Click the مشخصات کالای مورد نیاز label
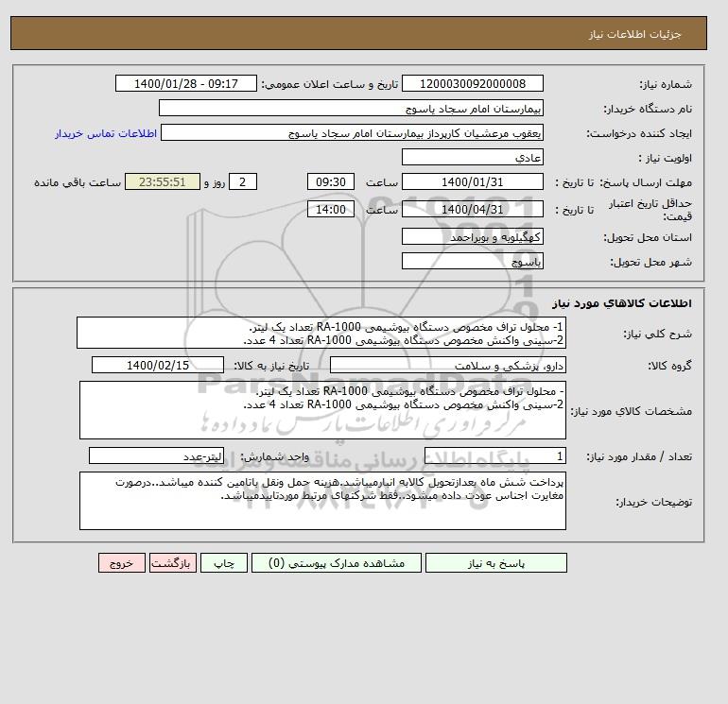The image size is (728, 704). point(631,411)
